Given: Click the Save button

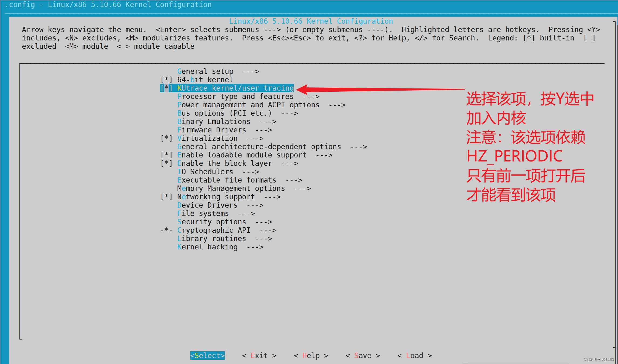Looking at the screenshot, I should pos(363,356).
